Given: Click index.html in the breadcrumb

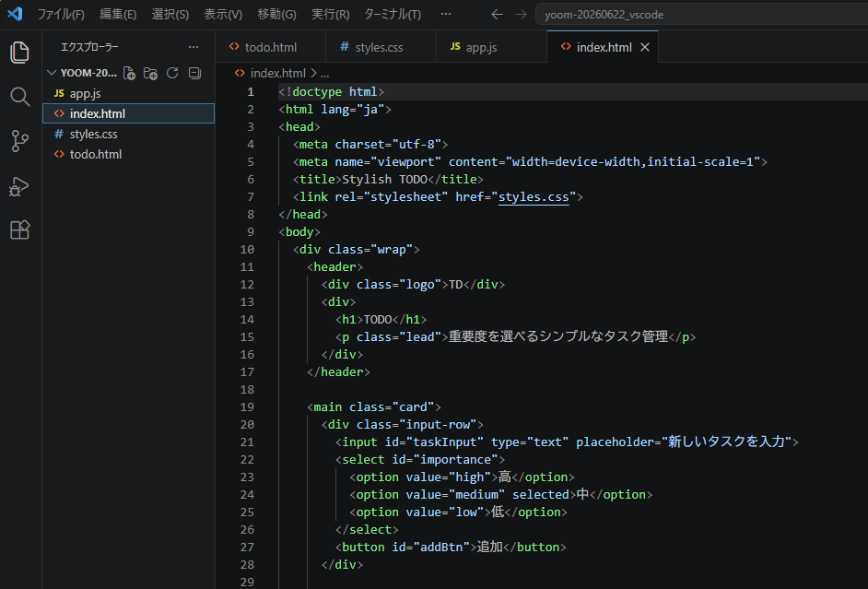Looking at the screenshot, I should click(x=278, y=73).
